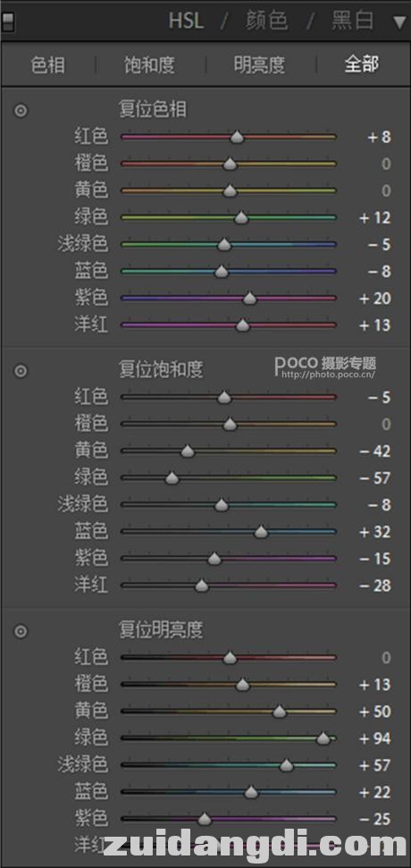Image resolution: width=411 pixels, height=868 pixels.
Task: Click the 绿色 hue slider handle
Action: point(241,217)
